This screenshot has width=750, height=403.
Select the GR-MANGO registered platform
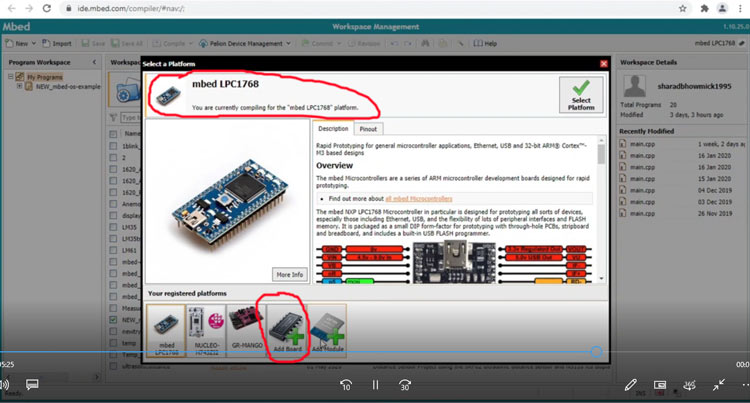coord(246,330)
